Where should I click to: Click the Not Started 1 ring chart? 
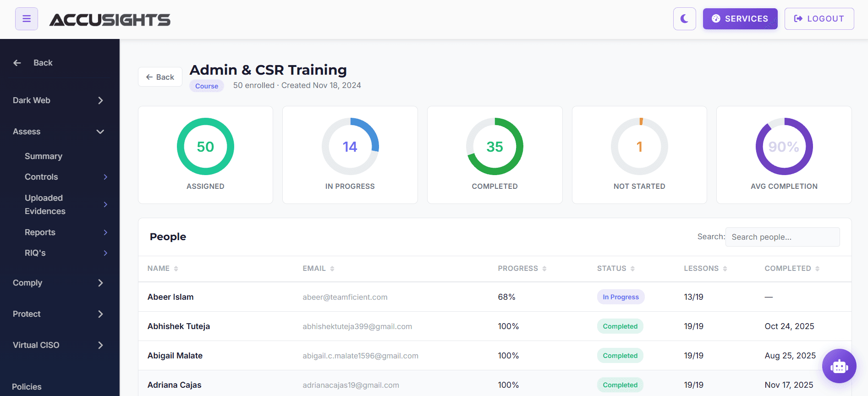click(639, 146)
